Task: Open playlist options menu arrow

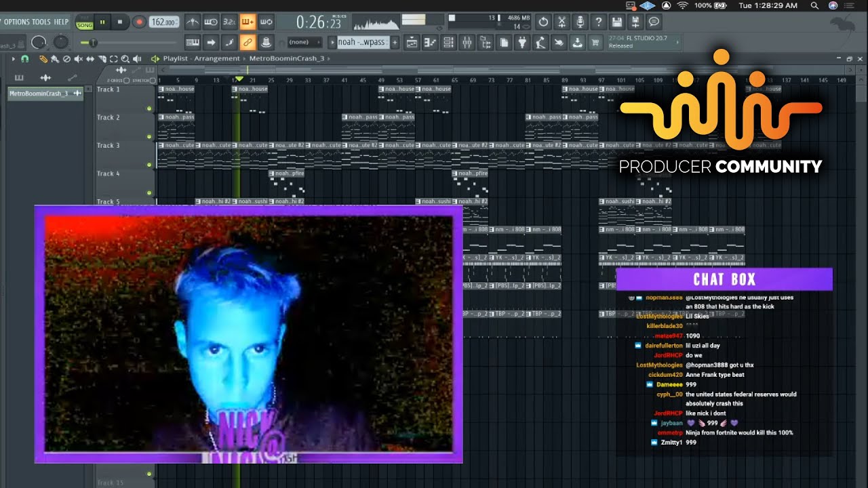Action: pos(13,59)
